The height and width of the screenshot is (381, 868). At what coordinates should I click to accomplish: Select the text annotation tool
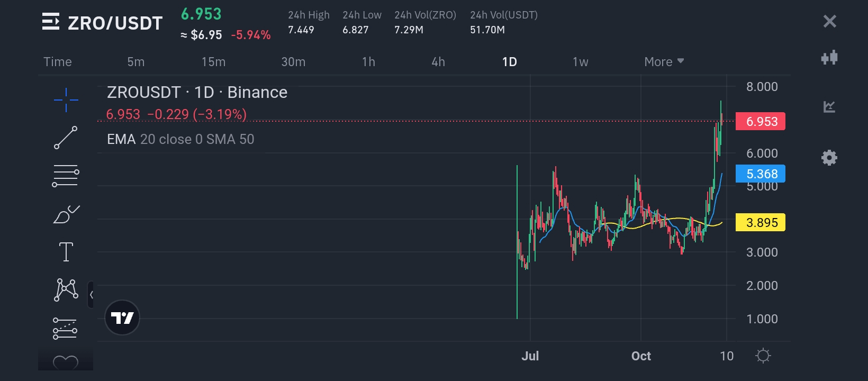pos(66,252)
